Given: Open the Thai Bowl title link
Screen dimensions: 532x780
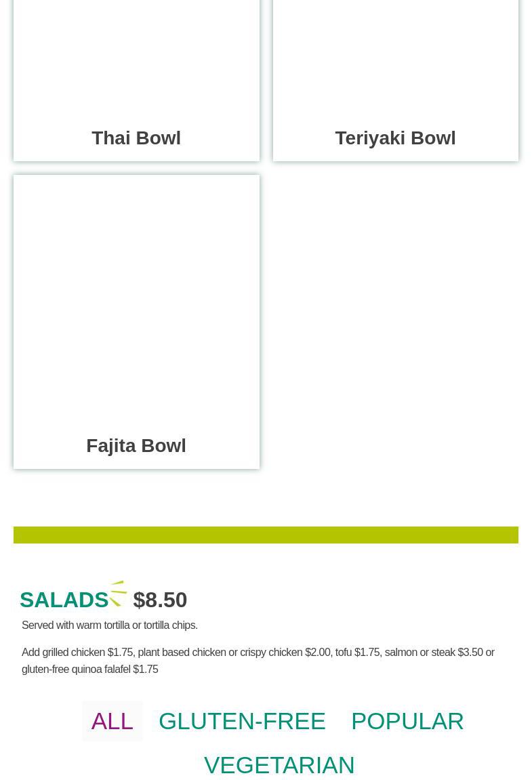Looking at the screenshot, I should pyautogui.click(x=136, y=138).
